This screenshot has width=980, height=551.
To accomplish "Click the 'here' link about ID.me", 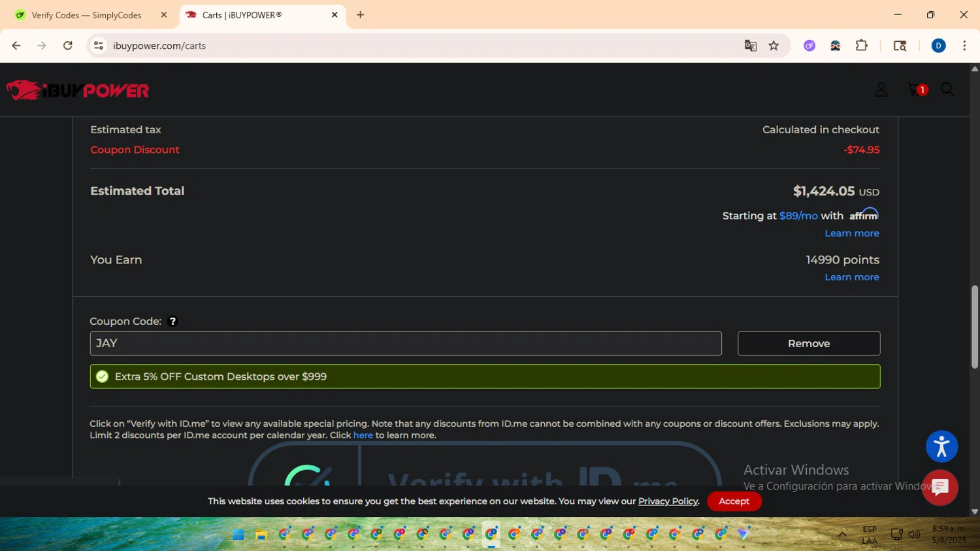I will click(x=363, y=435).
